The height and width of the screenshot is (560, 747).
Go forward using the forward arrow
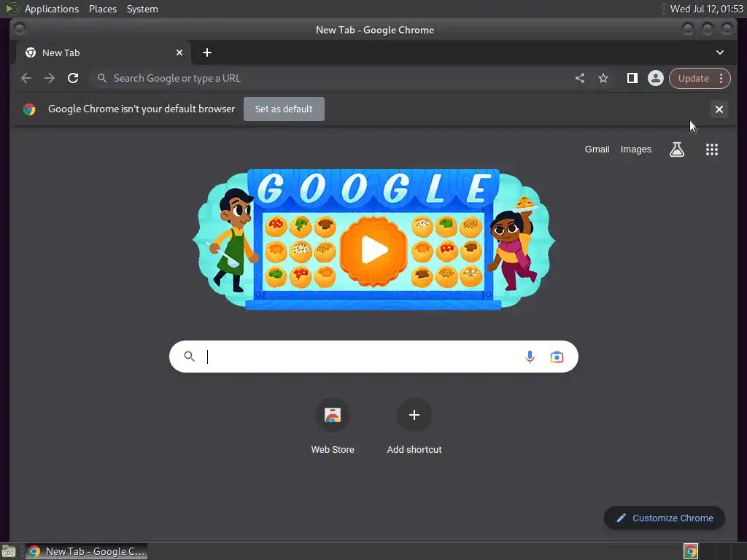pyautogui.click(x=50, y=78)
